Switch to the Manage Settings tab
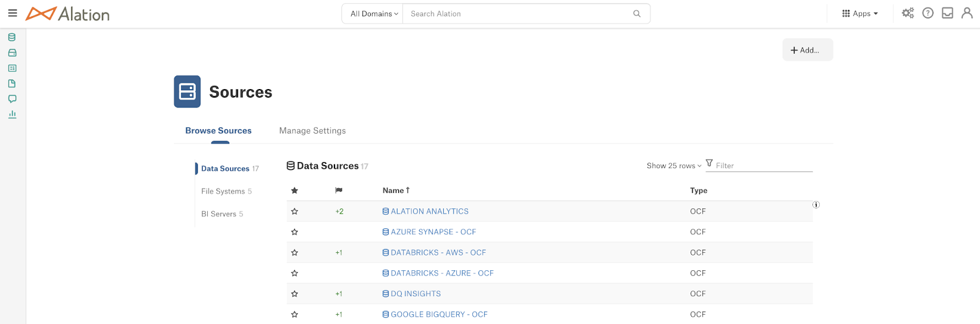The height and width of the screenshot is (324, 980). point(312,130)
